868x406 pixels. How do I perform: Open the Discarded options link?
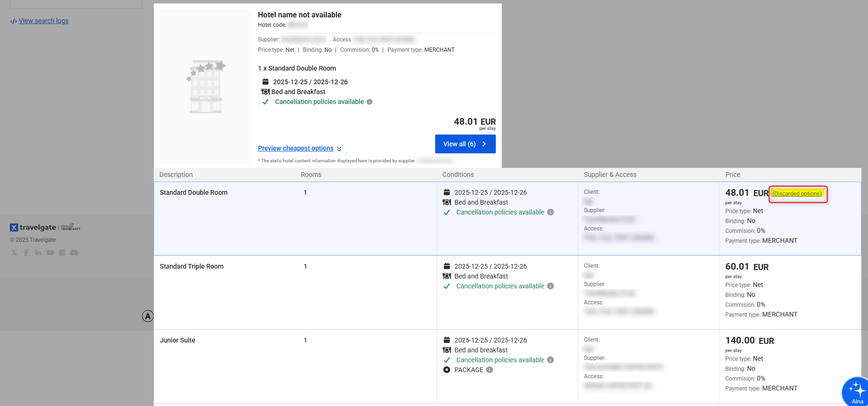797,194
